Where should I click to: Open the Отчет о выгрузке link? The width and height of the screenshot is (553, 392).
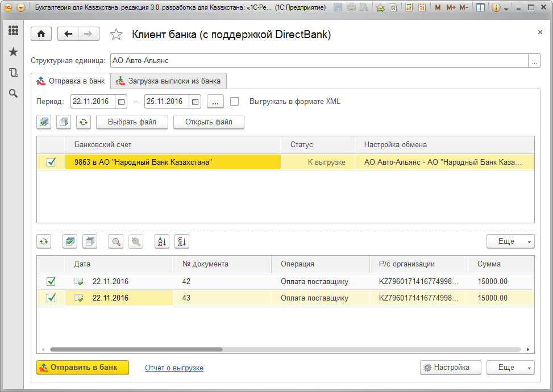tap(174, 368)
